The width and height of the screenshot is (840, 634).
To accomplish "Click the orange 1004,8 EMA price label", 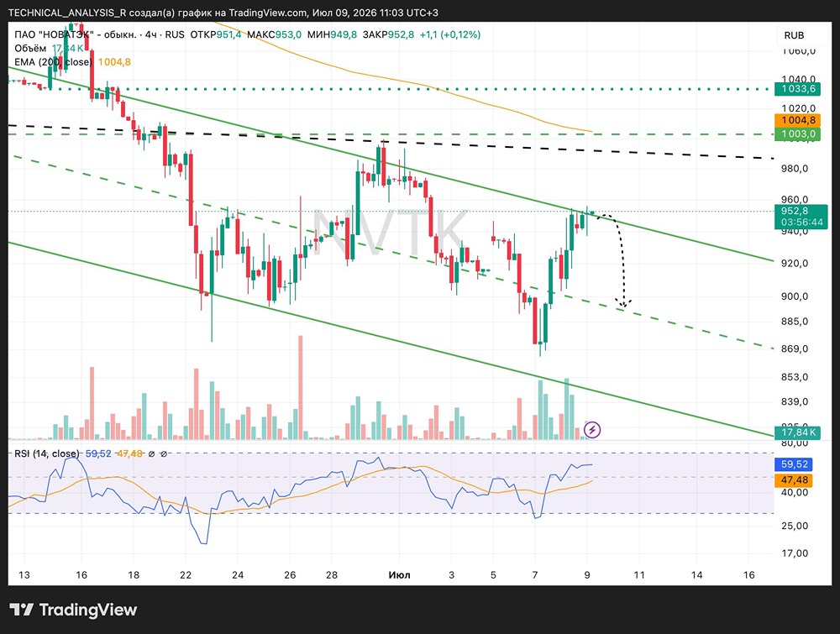I will point(798,120).
